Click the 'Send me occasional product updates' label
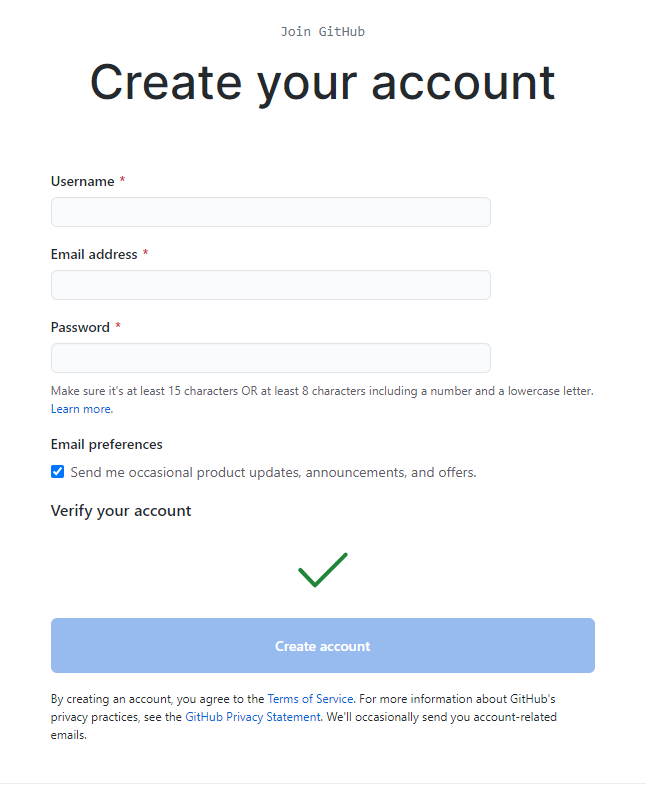Viewport: 646px width, 786px height. [273, 472]
